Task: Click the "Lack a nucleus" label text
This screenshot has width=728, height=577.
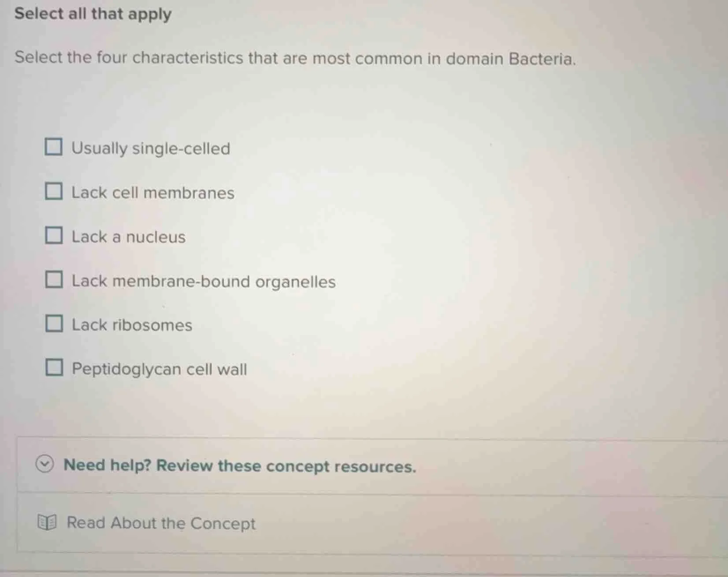Action: tap(128, 237)
